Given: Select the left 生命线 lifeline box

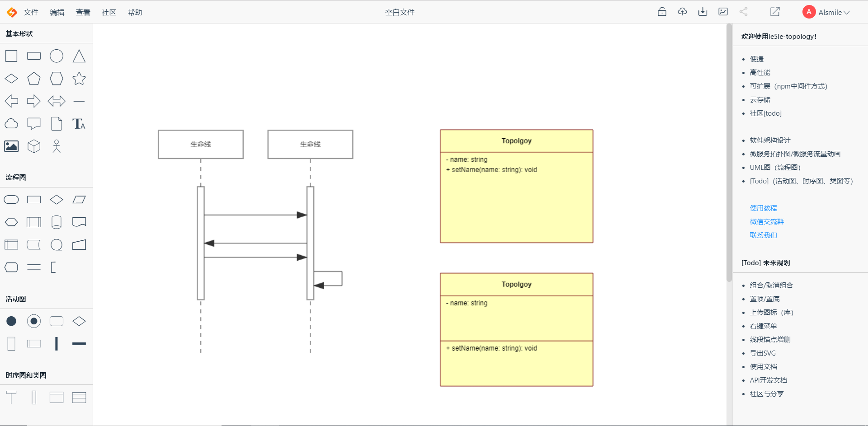Looking at the screenshot, I should 201,144.
